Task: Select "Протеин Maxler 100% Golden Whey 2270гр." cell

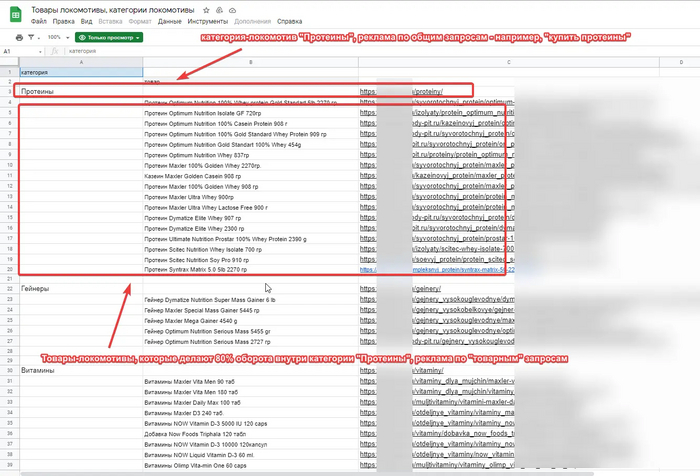Action: click(250, 166)
